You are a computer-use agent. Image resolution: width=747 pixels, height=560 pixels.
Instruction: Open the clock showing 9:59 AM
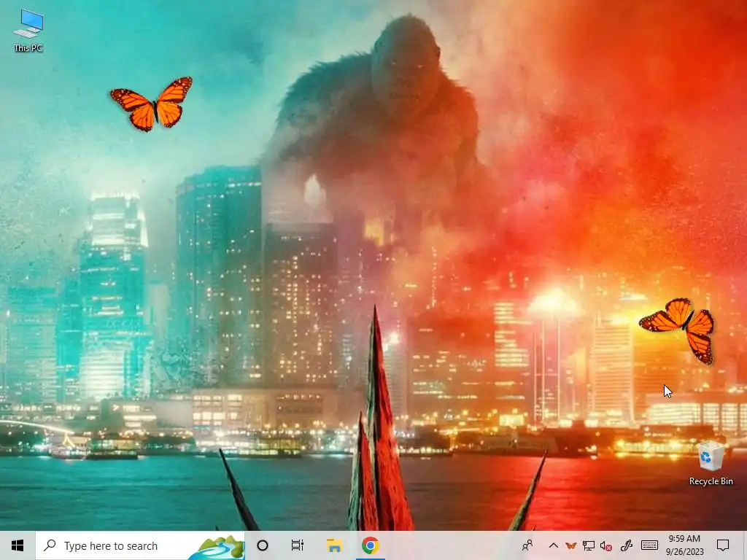pyautogui.click(x=684, y=545)
